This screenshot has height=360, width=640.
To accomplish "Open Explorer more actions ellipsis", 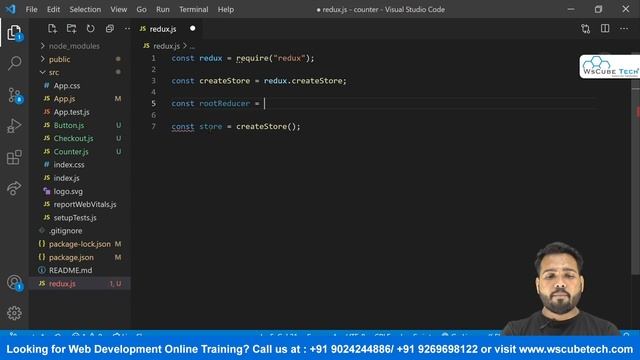I will (x=127, y=29).
